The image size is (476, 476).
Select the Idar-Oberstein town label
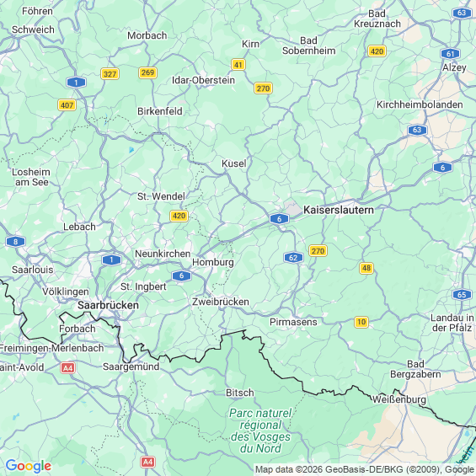[203, 80]
